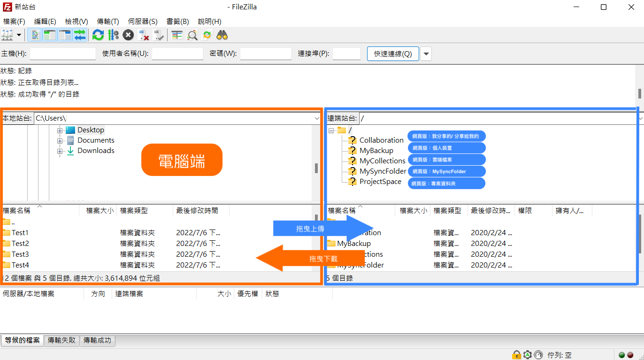Select the Downloads folder in local tree
The image size is (644, 360).
coord(96,151)
